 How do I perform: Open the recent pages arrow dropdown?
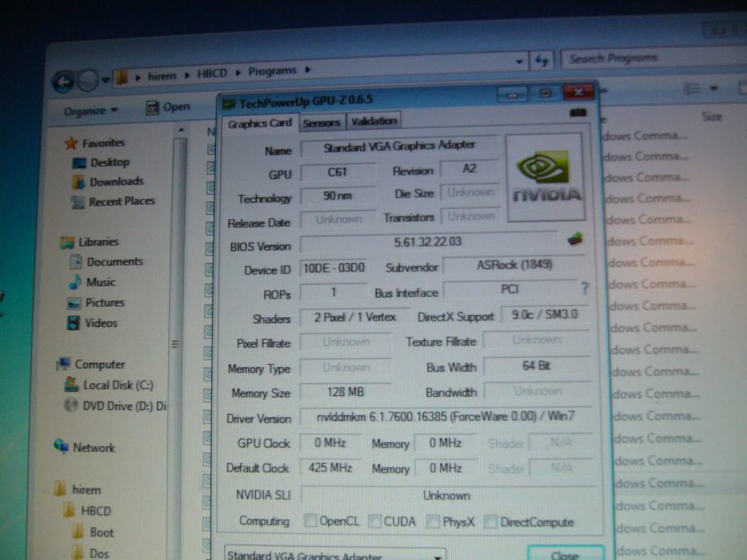click(x=106, y=80)
